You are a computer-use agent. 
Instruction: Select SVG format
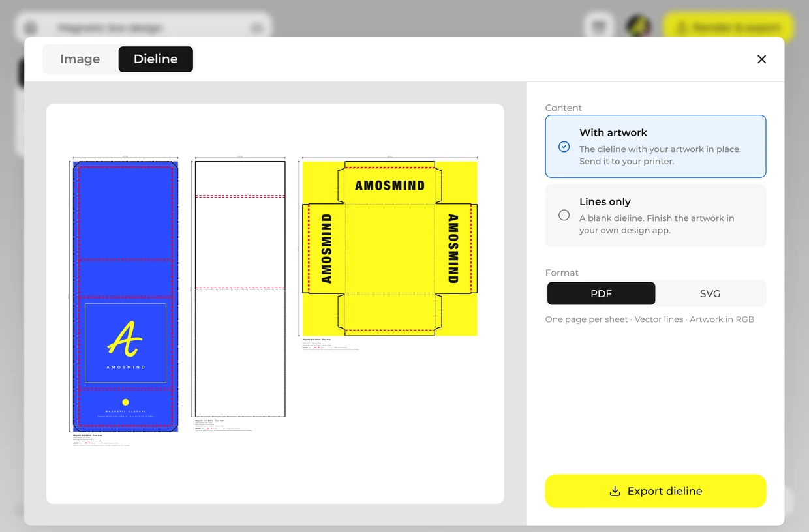[710, 293]
